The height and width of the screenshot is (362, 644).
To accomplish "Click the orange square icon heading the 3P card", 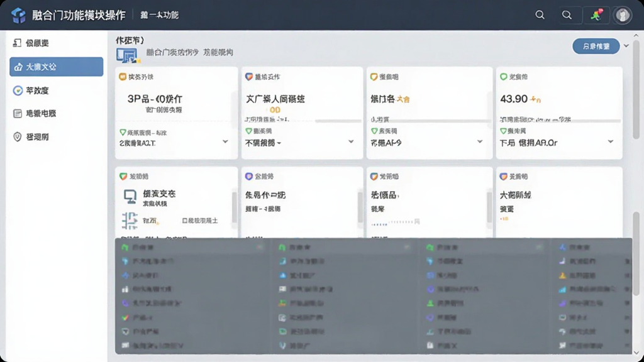I will [x=123, y=77].
